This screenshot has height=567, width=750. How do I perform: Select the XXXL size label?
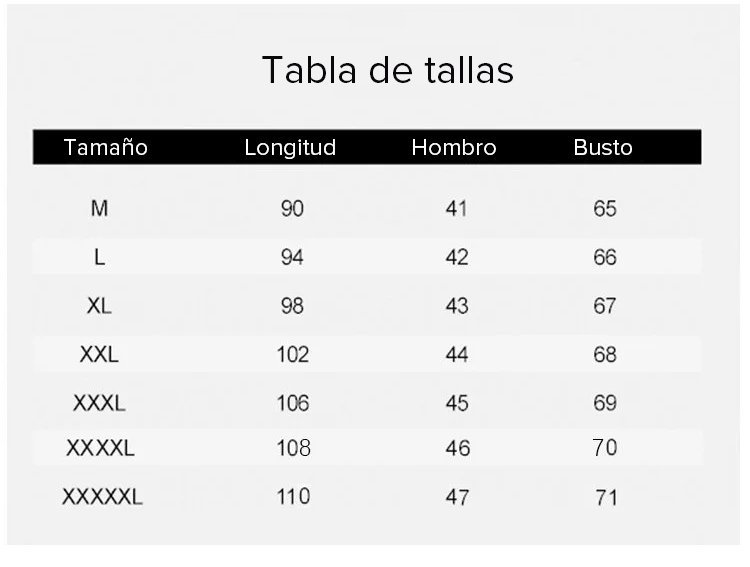99,403
